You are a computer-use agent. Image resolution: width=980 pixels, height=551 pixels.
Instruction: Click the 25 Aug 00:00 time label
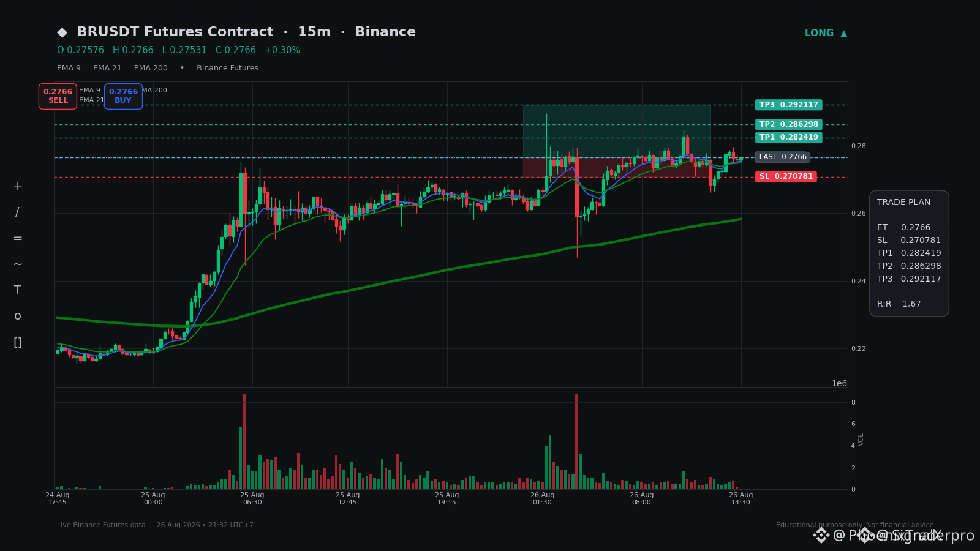[x=153, y=498]
